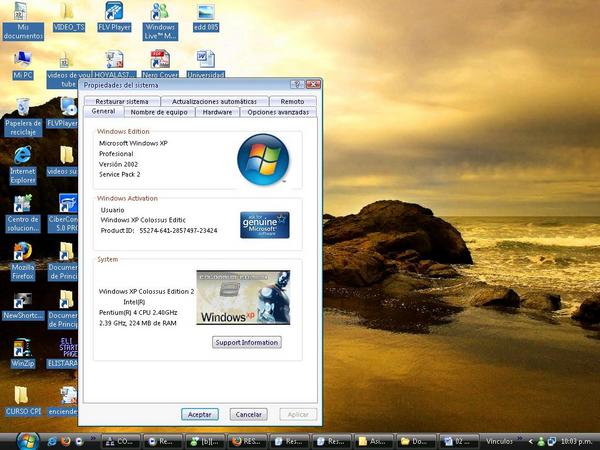This screenshot has height=450, width=600.
Task: Switch to the Restaurar sistema tab
Action: [122, 101]
